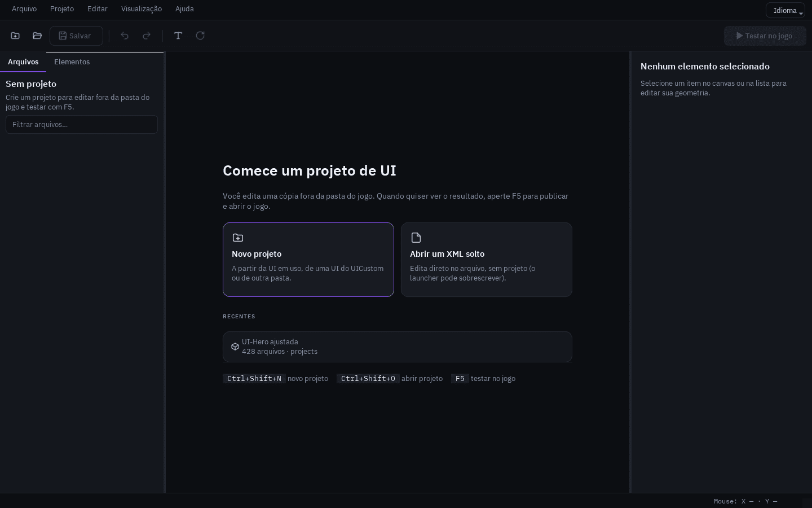Screen dimensions: 812x508
Task: Click the Mouse X Y status readout
Action: pyautogui.click(x=745, y=501)
